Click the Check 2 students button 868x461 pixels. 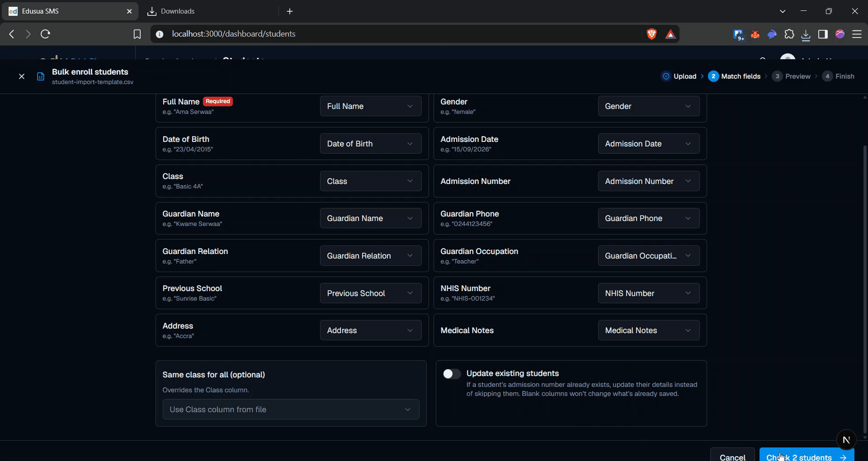(x=807, y=456)
